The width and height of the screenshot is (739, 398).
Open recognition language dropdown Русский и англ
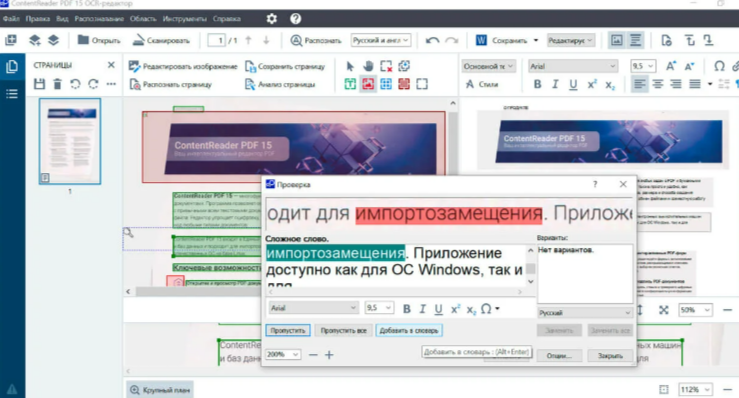[x=380, y=41]
